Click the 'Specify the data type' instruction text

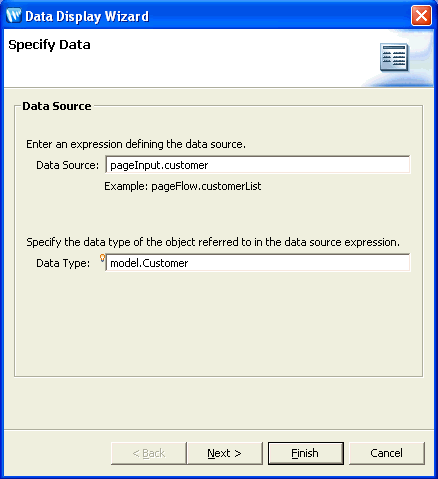(213, 242)
